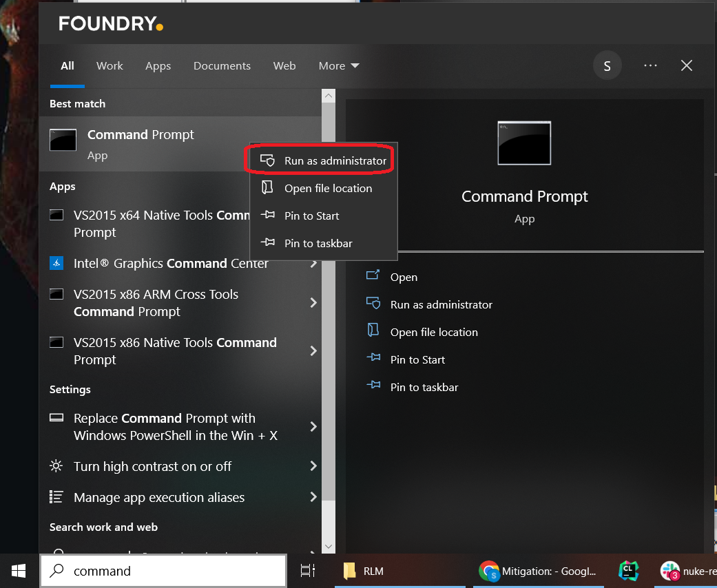Open the CLion taskbar icon
This screenshot has width=717, height=588.
pyautogui.click(x=627, y=571)
